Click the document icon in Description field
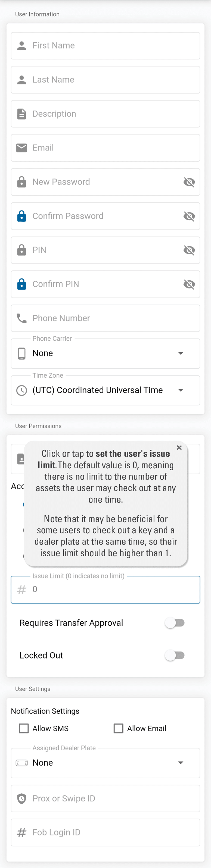Image resolution: width=211 pixels, height=868 pixels. [x=21, y=114]
